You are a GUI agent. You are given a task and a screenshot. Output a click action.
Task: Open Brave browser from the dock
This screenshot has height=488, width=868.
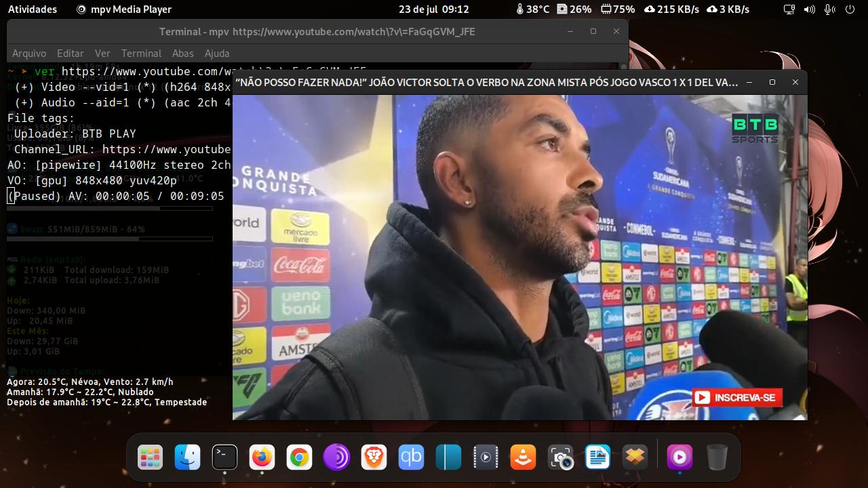(374, 457)
